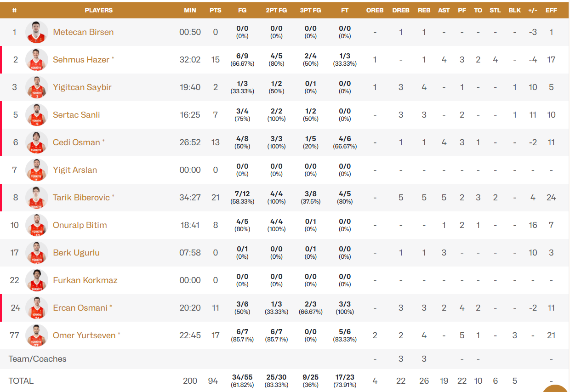Click Yigitcan Saybir's avatar image
This screenshot has width=570, height=392.
point(37,87)
